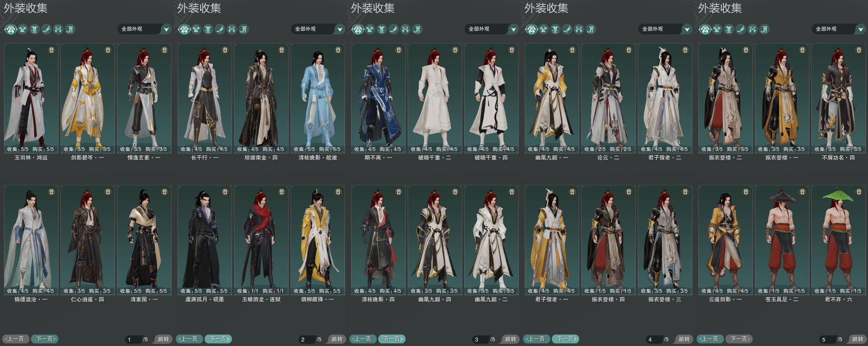Click 跳转 jump button beside page 2 field
The width and height of the screenshot is (868, 346).
[x=336, y=339]
